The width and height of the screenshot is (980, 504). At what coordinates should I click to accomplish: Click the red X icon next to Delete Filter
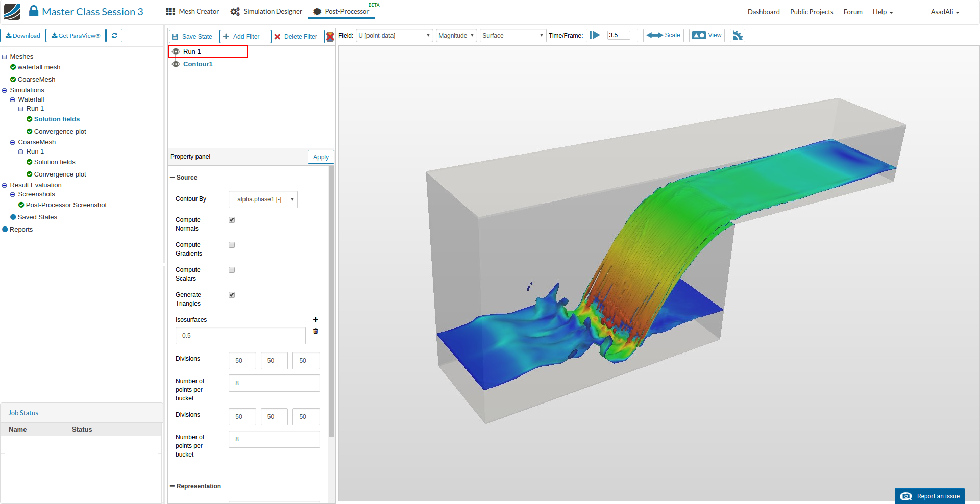pos(330,37)
